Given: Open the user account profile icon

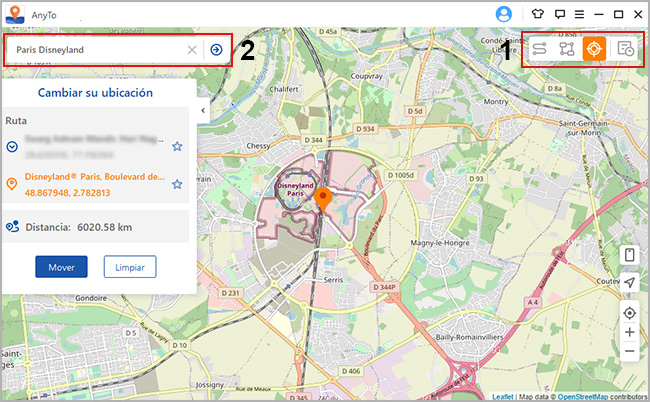Looking at the screenshot, I should [x=504, y=15].
